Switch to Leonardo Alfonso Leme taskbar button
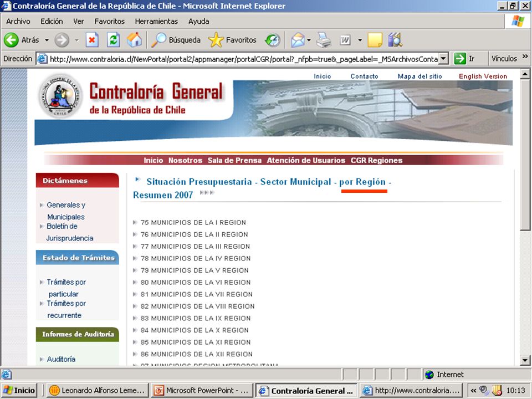The height and width of the screenshot is (399, 532). click(x=98, y=391)
